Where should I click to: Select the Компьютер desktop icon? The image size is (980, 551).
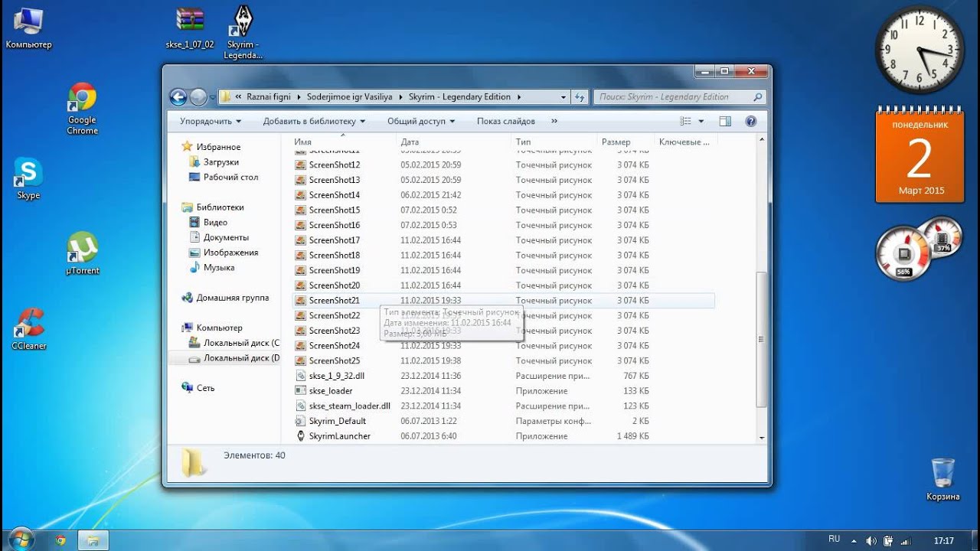click(28, 27)
